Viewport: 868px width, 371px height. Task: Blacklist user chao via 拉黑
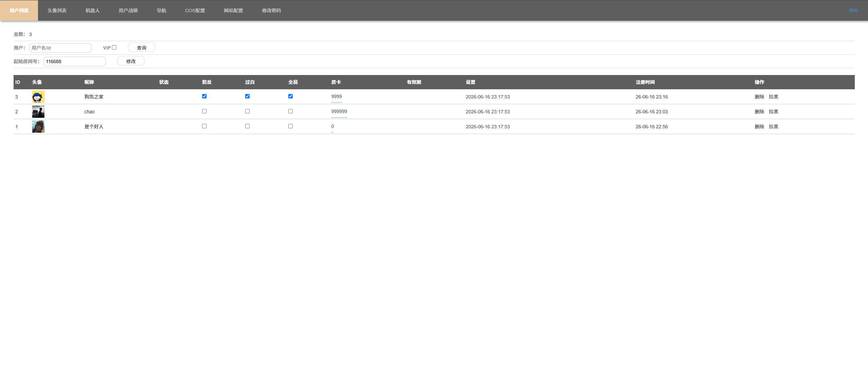[x=773, y=112]
